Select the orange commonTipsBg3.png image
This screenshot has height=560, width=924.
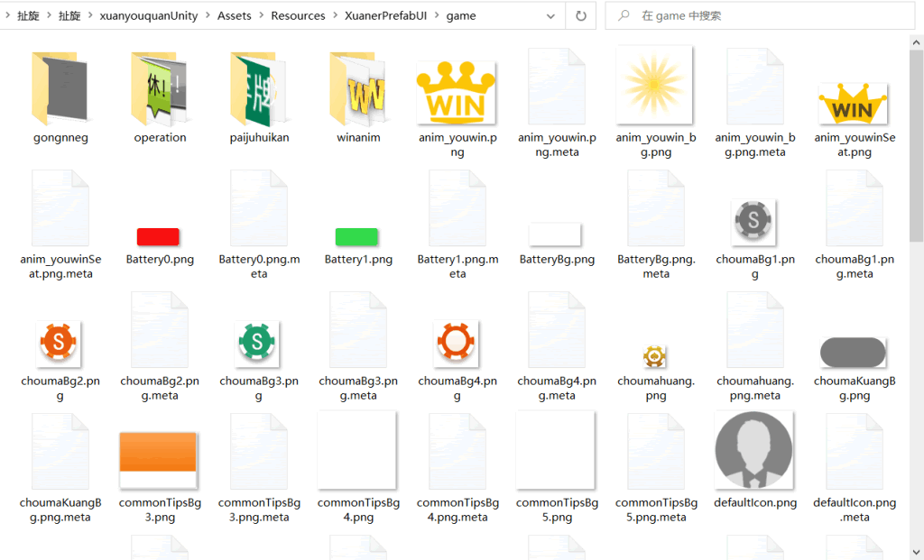point(159,452)
